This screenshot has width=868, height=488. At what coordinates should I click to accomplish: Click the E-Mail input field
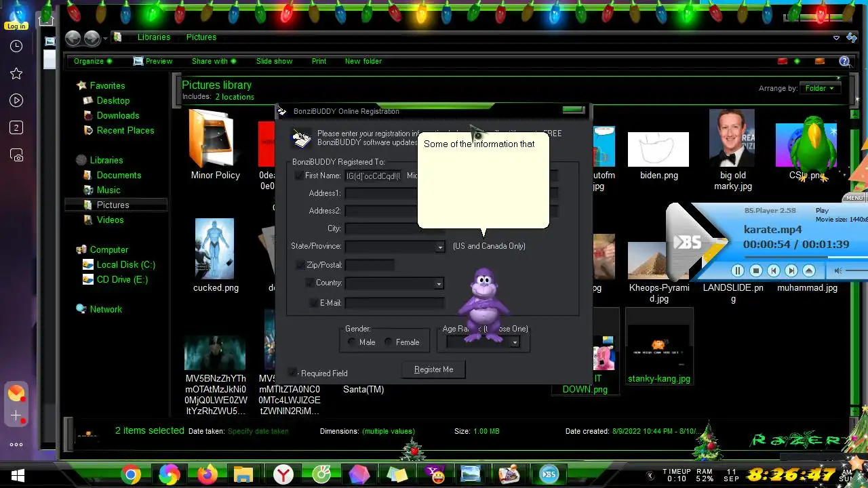click(395, 303)
